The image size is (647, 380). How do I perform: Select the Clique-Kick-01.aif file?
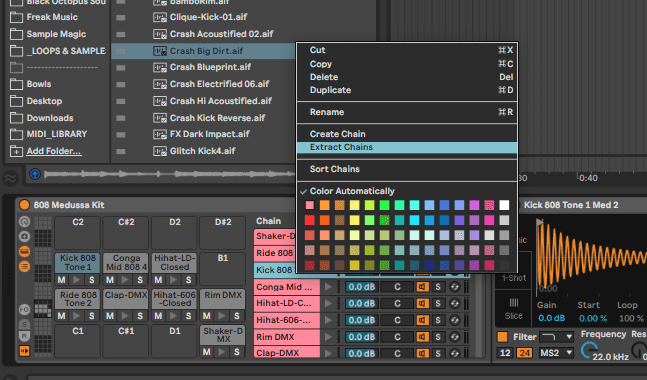pyautogui.click(x=208, y=17)
